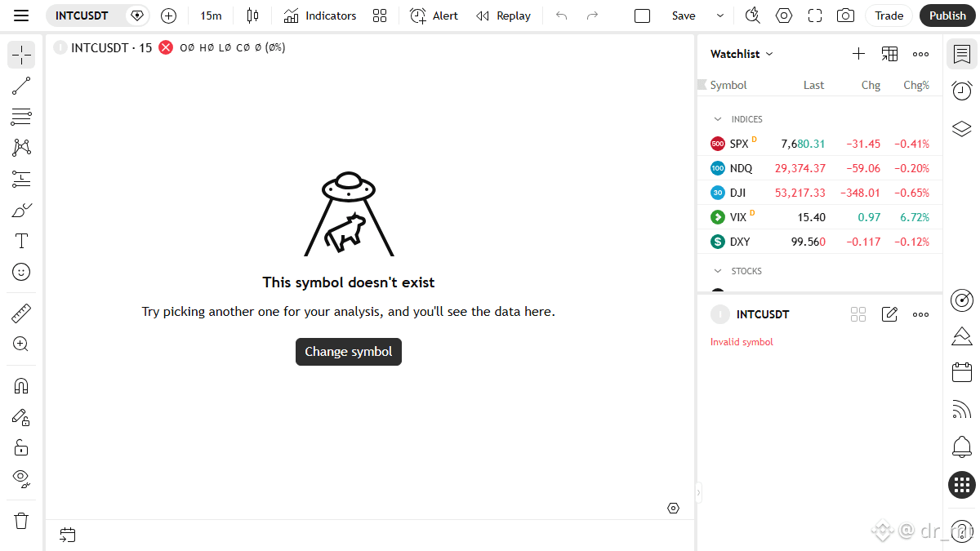Open go to date calendar icon

click(68, 535)
